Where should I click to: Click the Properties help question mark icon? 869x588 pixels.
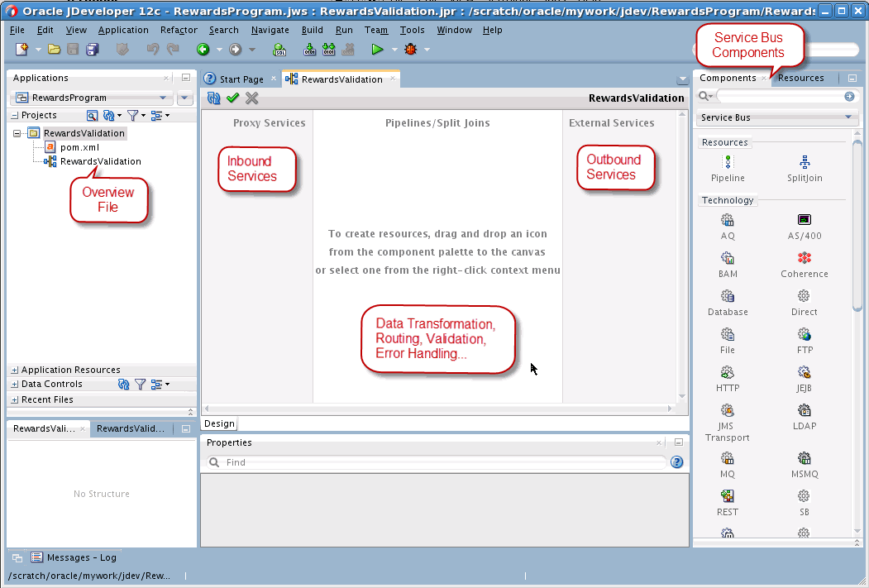click(676, 462)
